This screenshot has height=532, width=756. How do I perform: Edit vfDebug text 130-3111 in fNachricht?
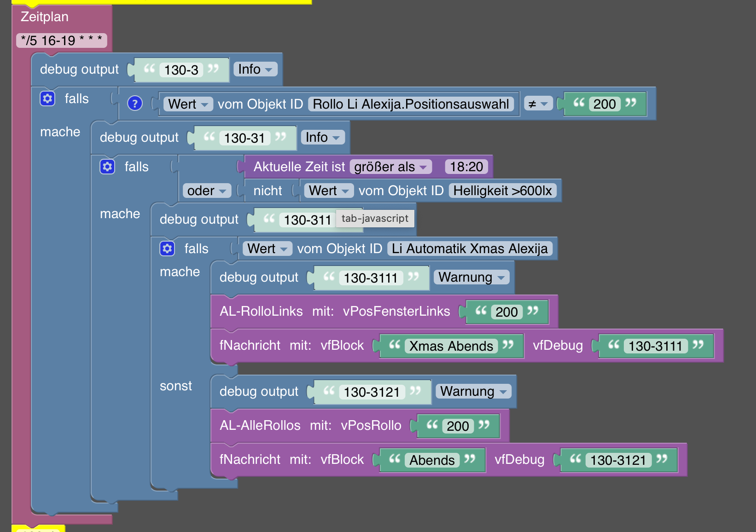tap(655, 346)
